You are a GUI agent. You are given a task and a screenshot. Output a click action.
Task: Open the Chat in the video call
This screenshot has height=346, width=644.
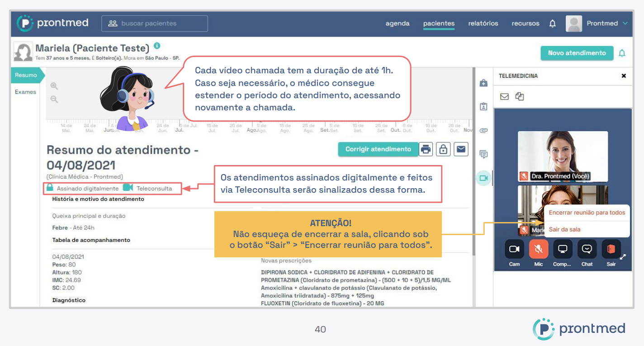point(587,249)
